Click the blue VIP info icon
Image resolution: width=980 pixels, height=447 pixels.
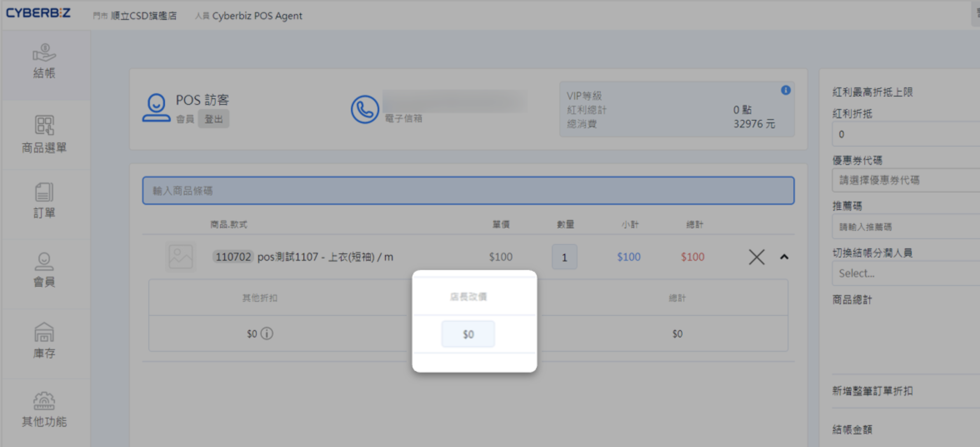[786, 90]
